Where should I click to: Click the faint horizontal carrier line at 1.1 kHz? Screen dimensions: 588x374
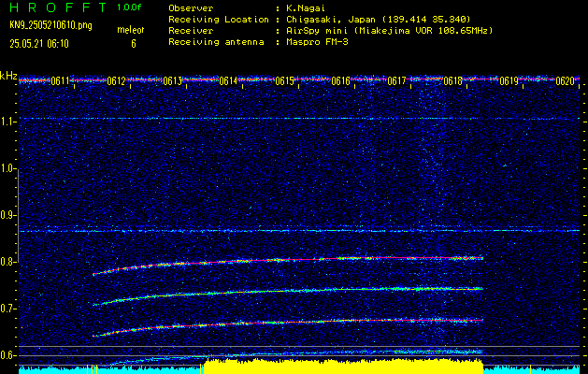coord(299,119)
